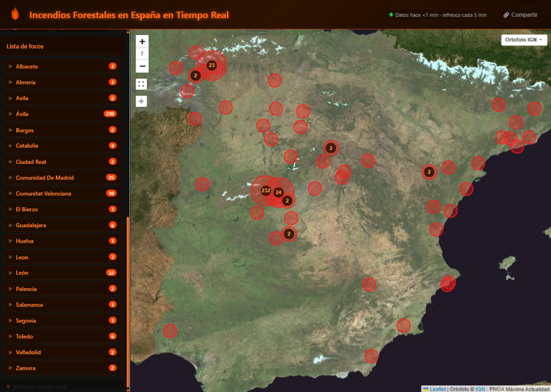Expand the León row with 22 fires
This screenshot has width=551, height=392.
point(62,273)
